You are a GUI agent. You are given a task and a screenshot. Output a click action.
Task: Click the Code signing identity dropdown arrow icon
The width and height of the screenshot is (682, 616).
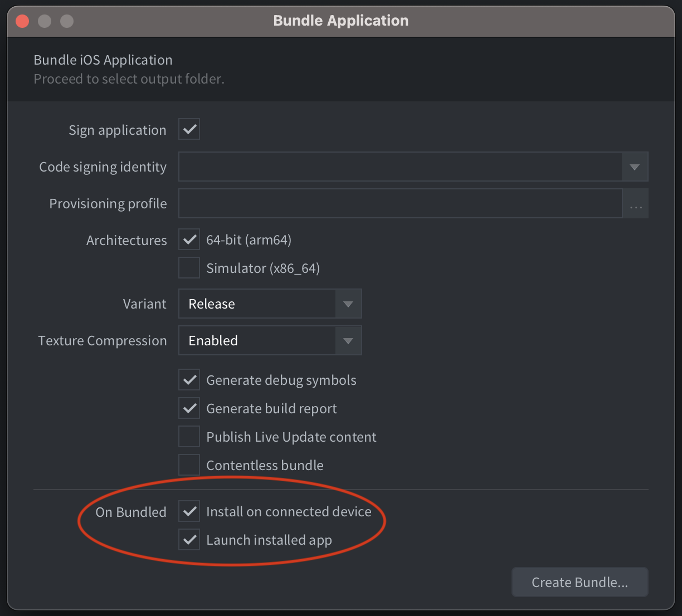coord(634,167)
